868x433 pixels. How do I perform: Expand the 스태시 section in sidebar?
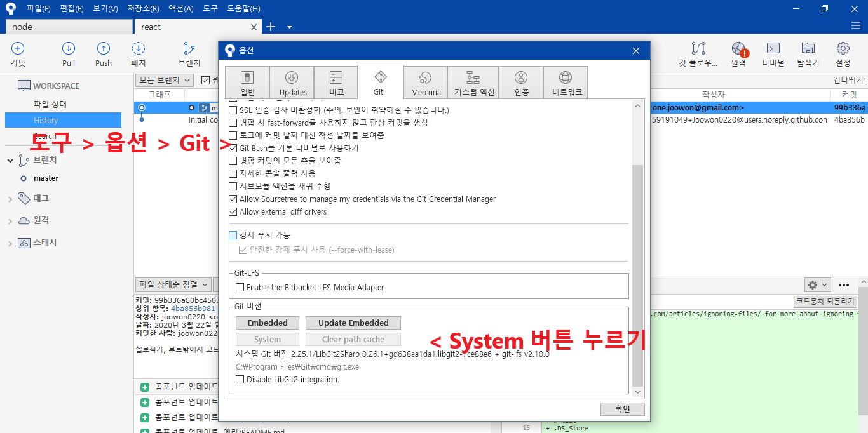(10, 243)
